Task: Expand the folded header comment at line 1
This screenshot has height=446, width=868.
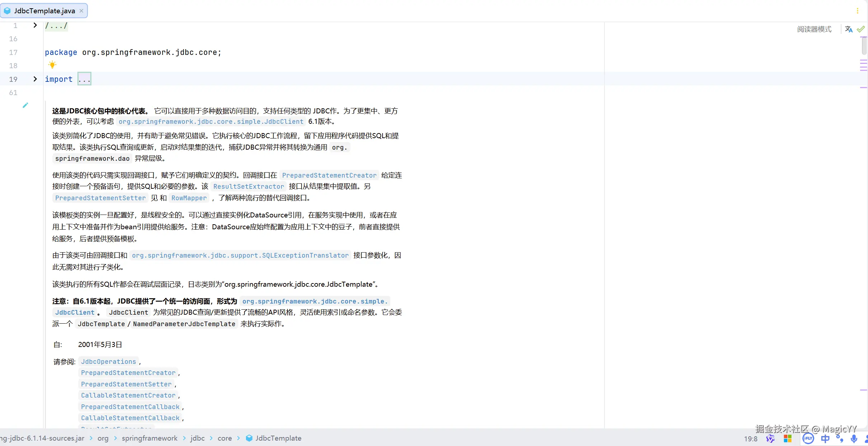Action: 35,25
